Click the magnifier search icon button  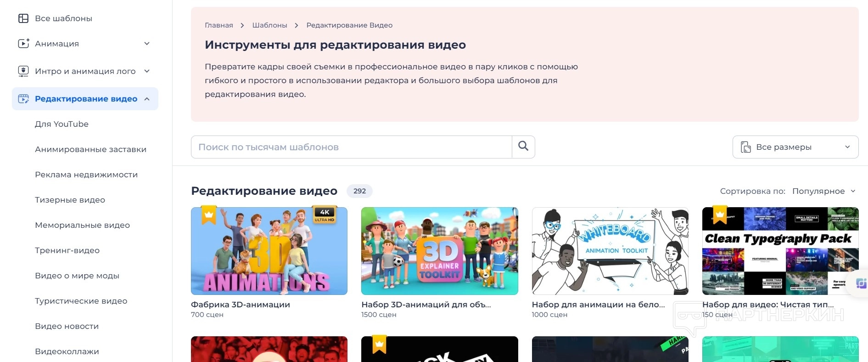click(x=523, y=147)
